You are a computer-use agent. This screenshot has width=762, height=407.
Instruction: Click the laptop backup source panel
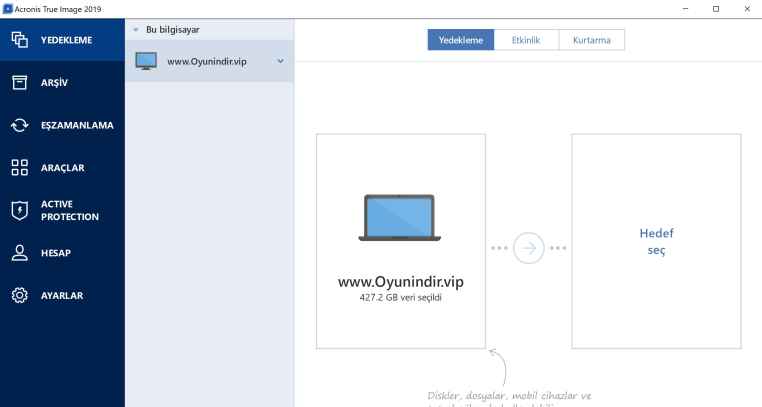pos(400,241)
